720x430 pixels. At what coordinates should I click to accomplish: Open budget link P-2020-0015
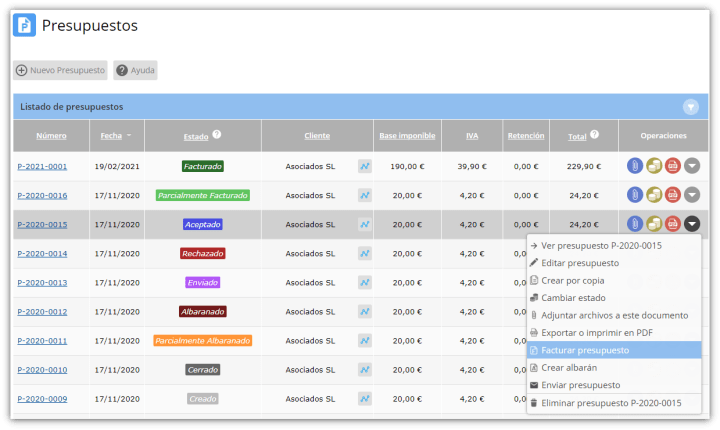click(42, 224)
